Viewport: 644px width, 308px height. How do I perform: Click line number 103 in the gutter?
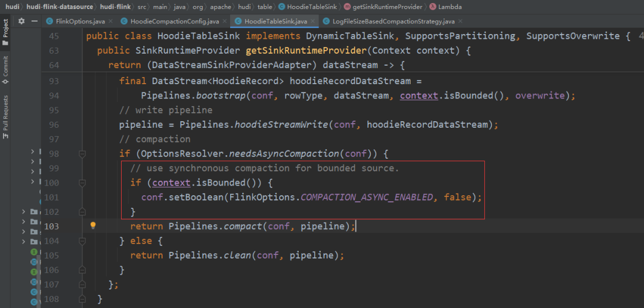click(x=51, y=227)
